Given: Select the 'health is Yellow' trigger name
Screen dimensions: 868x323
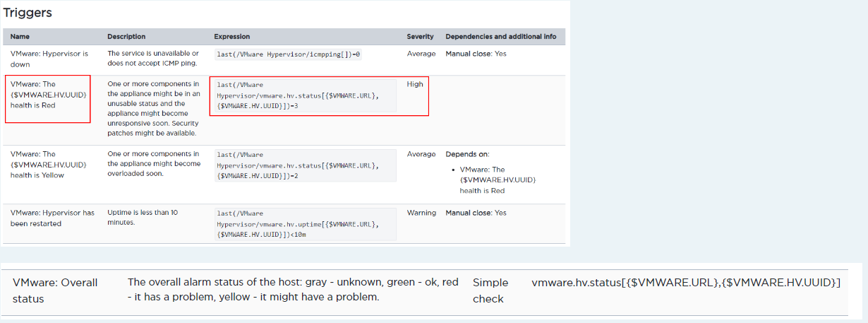Looking at the screenshot, I should tap(48, 164).
